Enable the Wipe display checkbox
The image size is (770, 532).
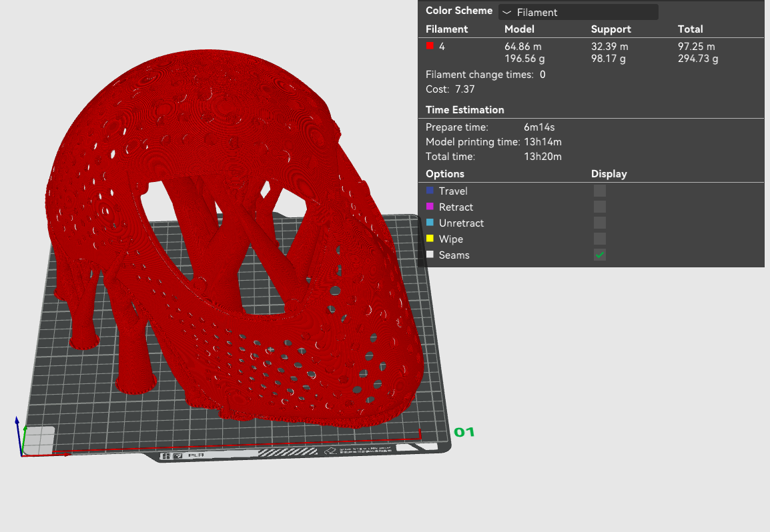600,239
